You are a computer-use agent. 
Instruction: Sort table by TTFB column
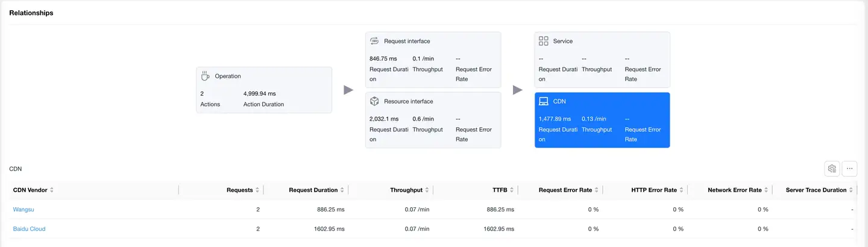click(x=512, y=190)
